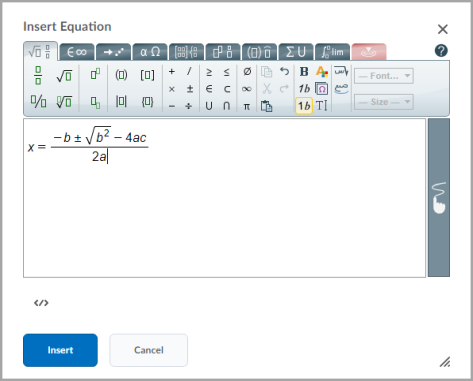Open the Font dropdown
Screen dimensions: 473x381
point(384,76)
